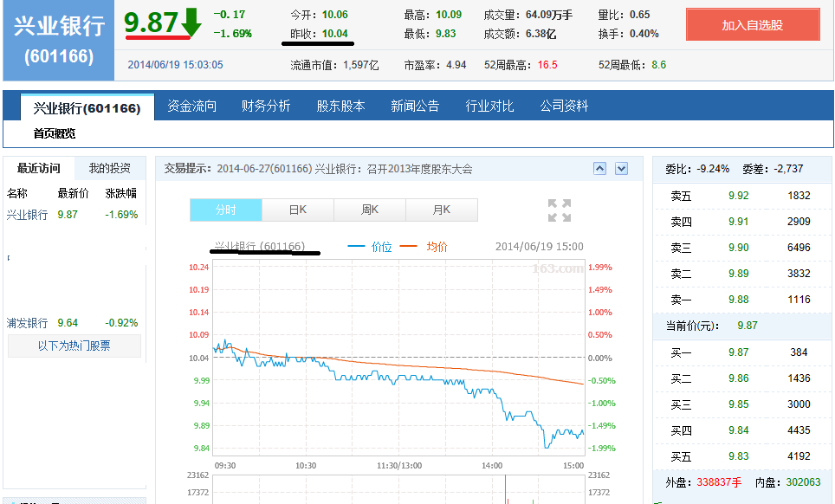Click the green down-arrow price indicator

pyautogui.click(x=191, y=23)
